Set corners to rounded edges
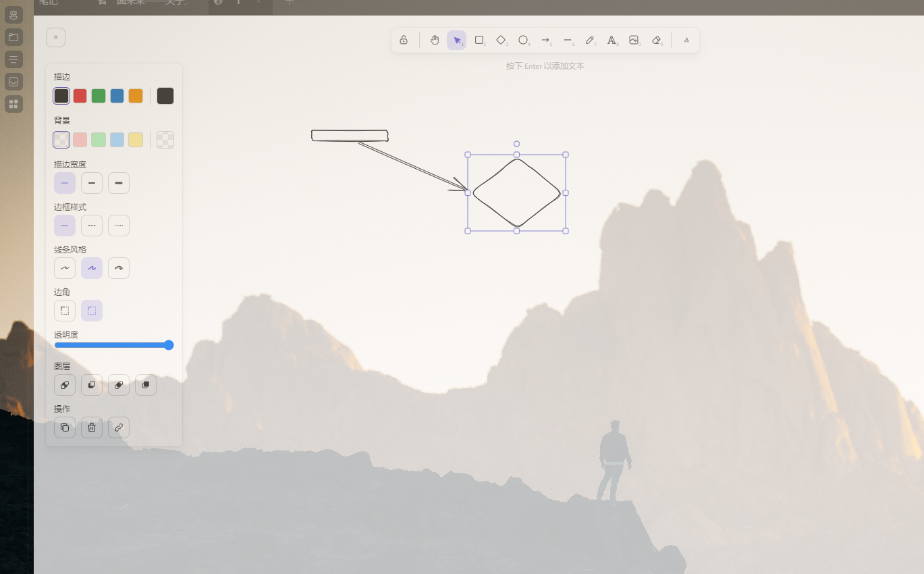Image resolution: width=924 pixels, height=574 pixels. pyautogui.click(x=92, y=311)
